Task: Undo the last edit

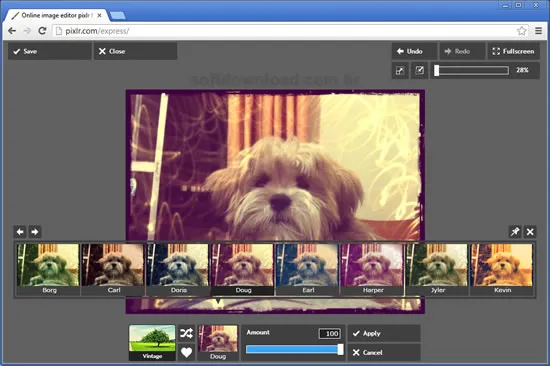Action: point(414,51)
